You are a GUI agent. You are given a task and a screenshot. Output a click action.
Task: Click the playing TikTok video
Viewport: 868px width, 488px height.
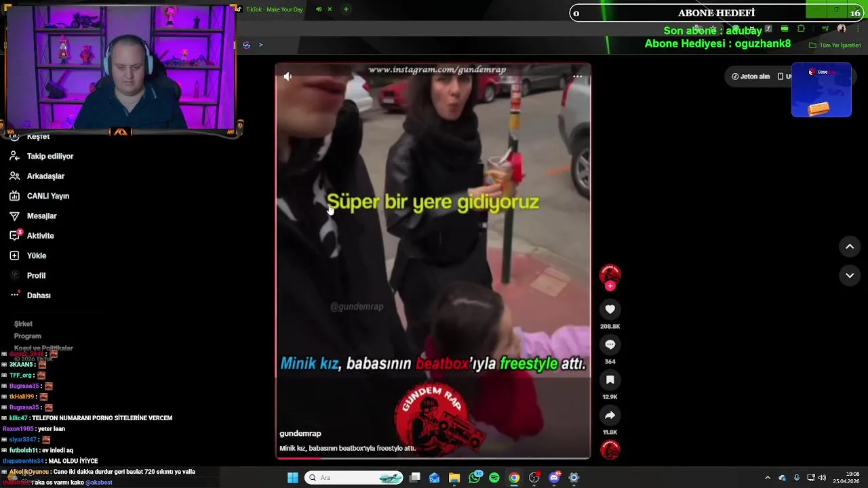(x=433, y=261)
